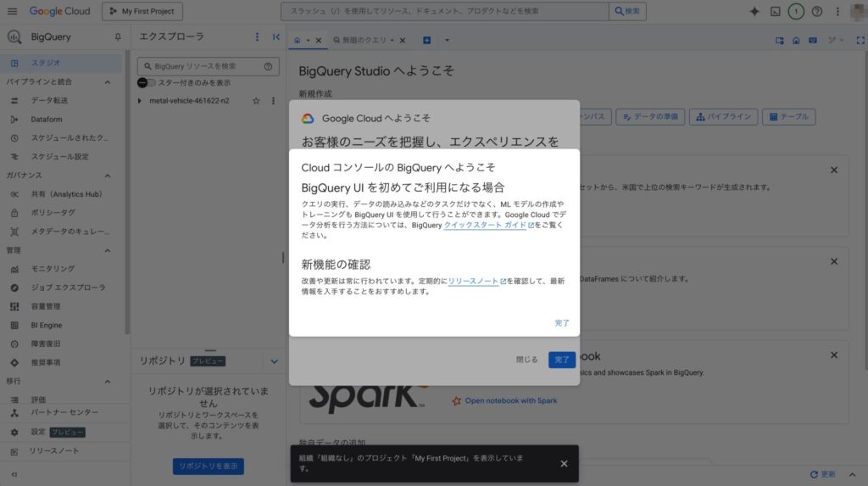868x486 pixels.
Task: Dismiss the project notification toast
Action: [x=564, y=463]
